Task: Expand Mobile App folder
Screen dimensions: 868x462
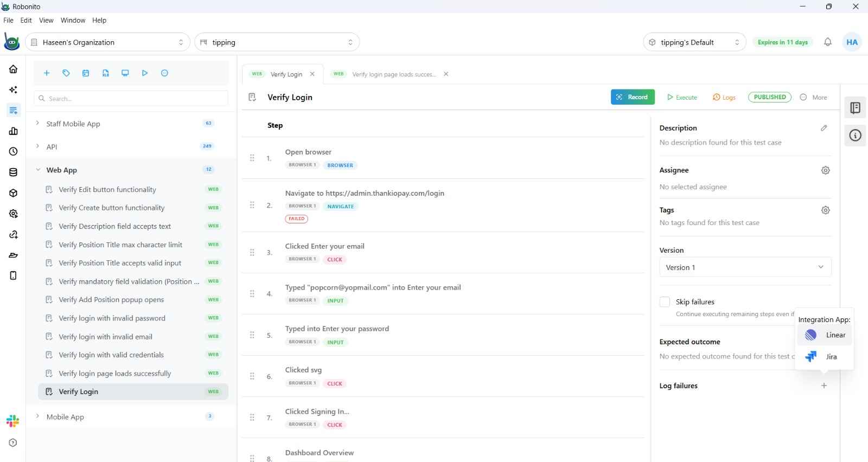Action: pyautogui.click(x=37, y=416)
